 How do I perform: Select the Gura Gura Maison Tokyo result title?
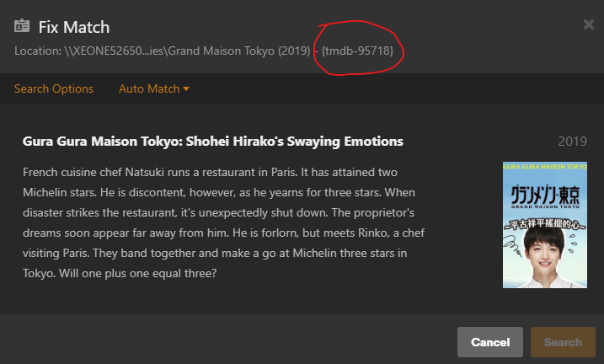[213, 141]
